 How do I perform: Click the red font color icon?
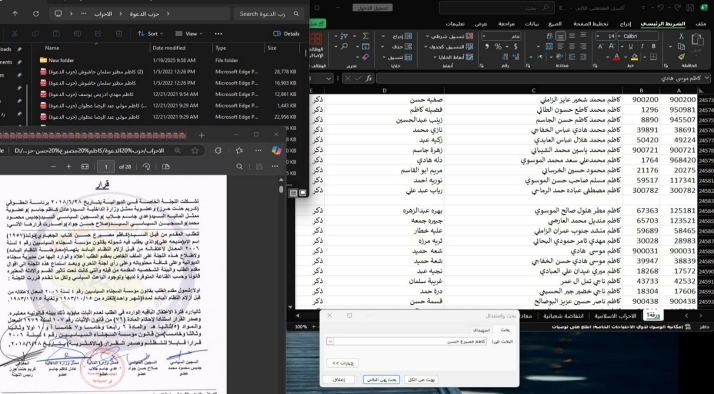click(x=616, y=57)
